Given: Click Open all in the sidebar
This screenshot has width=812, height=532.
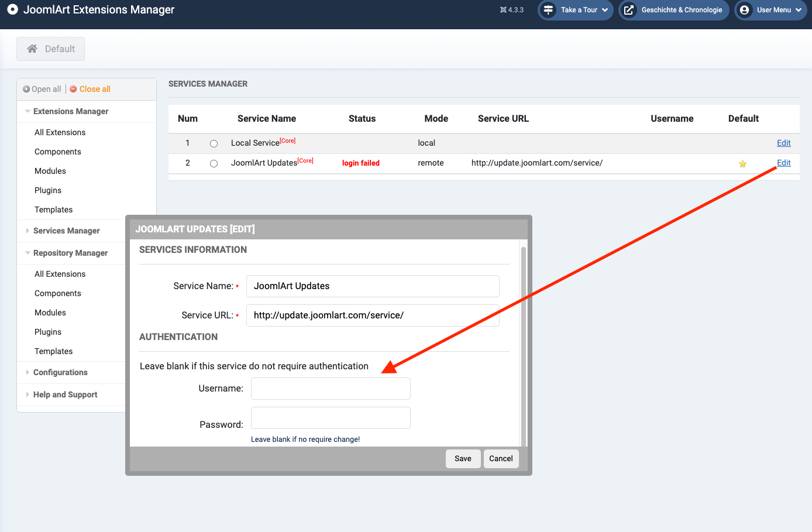Looking at the screenshot, I should (x=42, y=89).
